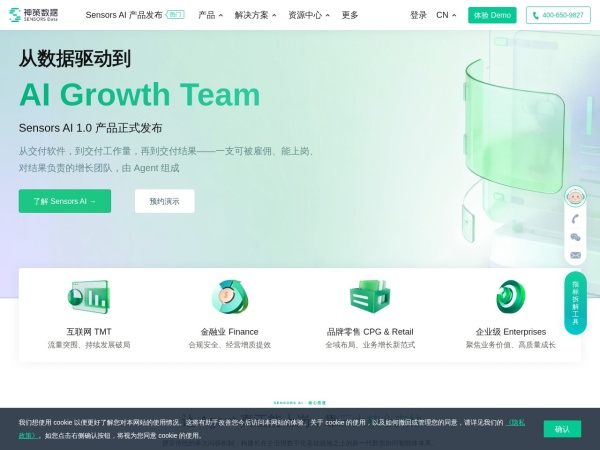Click the 预约演示 button

coord(165,201)
